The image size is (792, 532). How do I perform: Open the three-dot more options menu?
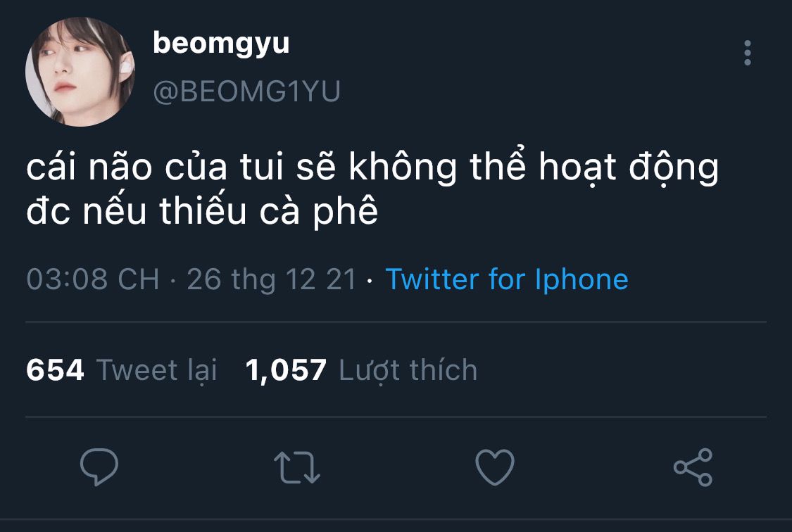pos(748,53)
